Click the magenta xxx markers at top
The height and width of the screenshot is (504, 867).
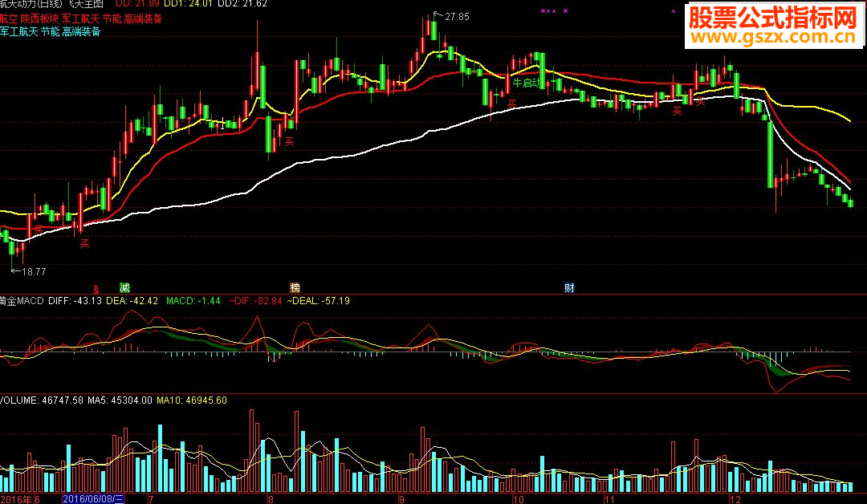(548, 10)
